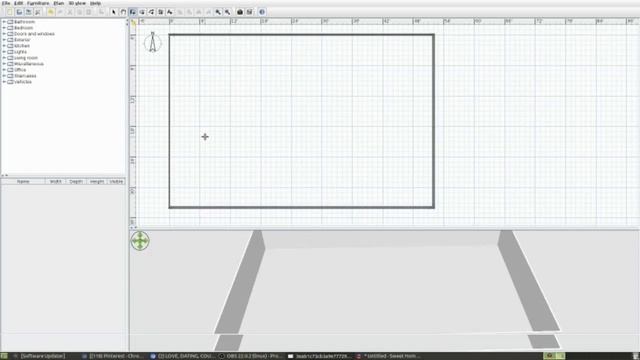Click the Create 3D video icon

pyautogui.click(x=249, y=12)
